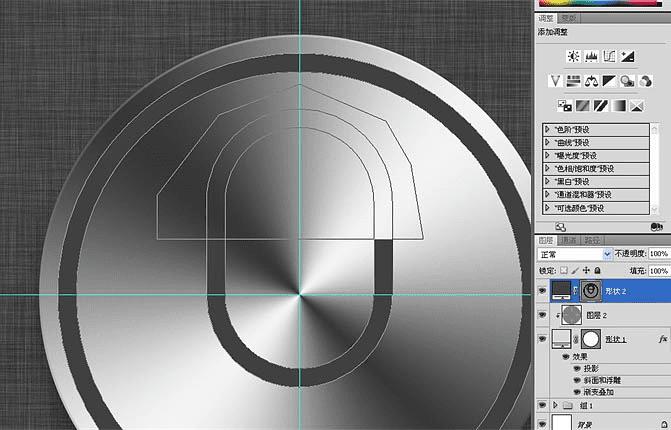Expand the "通道混和器"预设 list
This screenshot has width=671, height=430.
point(547,195)
